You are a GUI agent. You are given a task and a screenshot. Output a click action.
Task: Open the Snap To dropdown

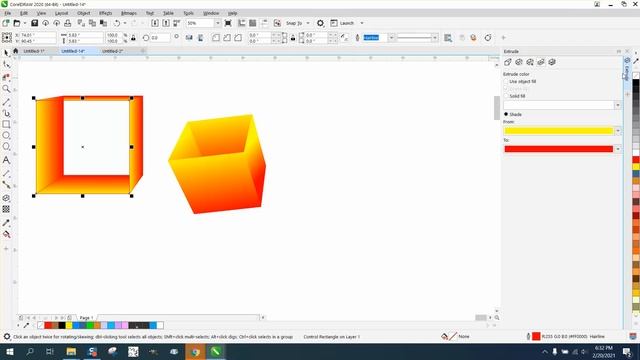[308, 23]
